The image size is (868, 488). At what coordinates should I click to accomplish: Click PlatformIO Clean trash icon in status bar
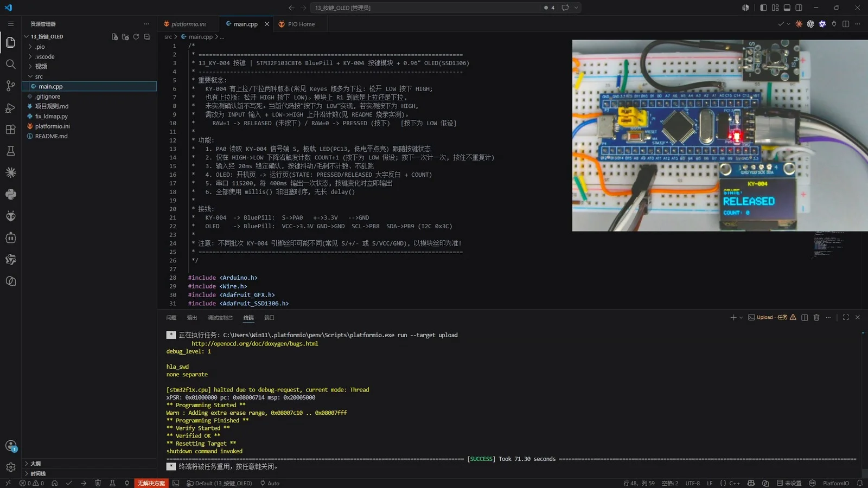point(98,483)
